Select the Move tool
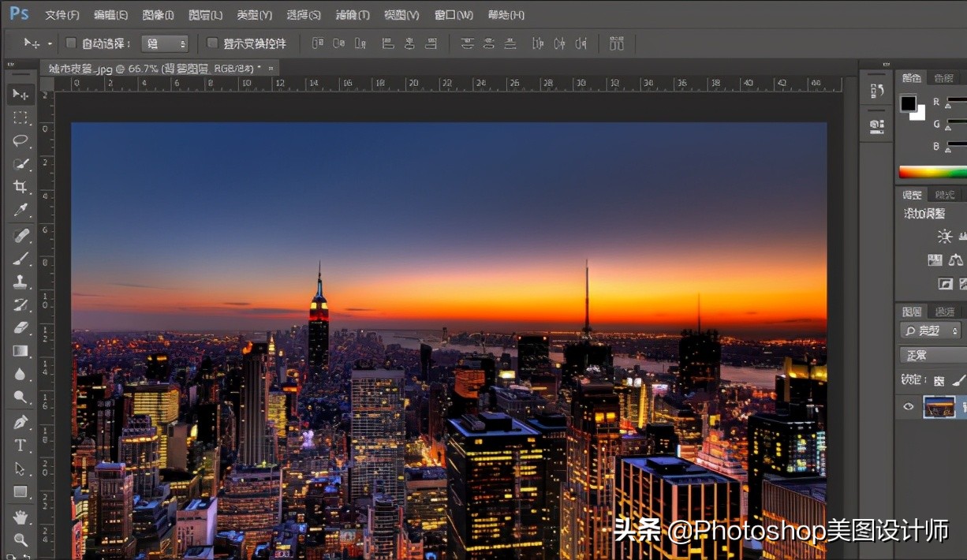The image size is (967, 560). pos(20,94)
